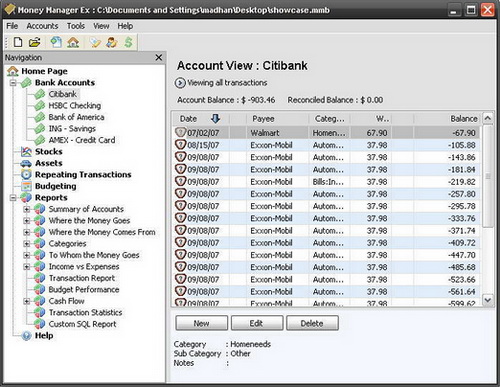Image resolution: width=500 pixels, height=387 pixels.
Task: Collapse the Reports tree node
Action: 13,198
